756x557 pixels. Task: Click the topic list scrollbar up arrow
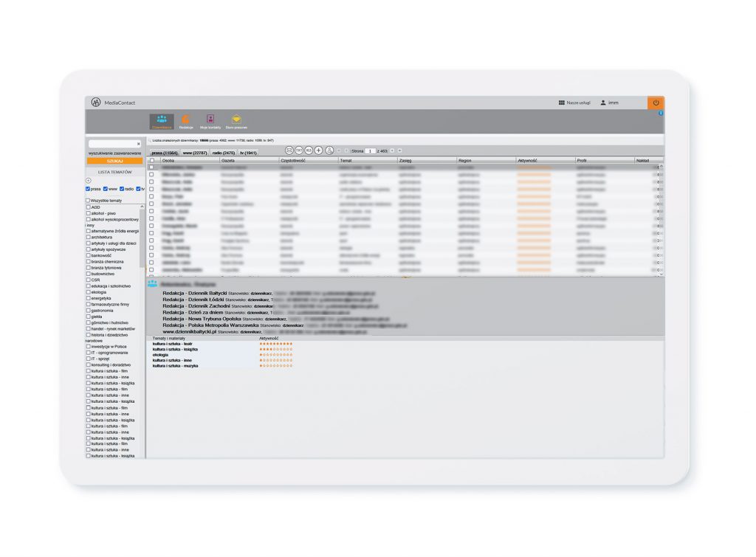tap(142, 207)
